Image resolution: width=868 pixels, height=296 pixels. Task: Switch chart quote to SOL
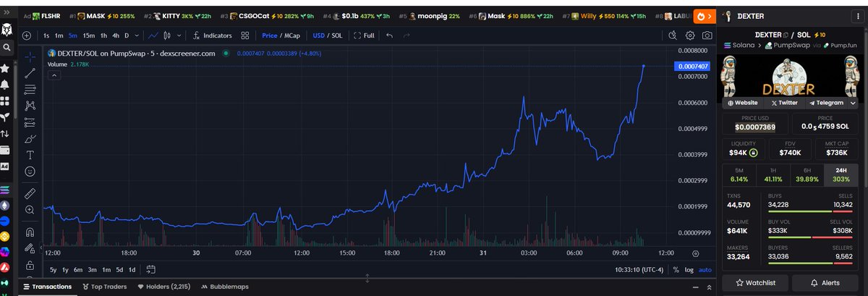pos(337,35)
